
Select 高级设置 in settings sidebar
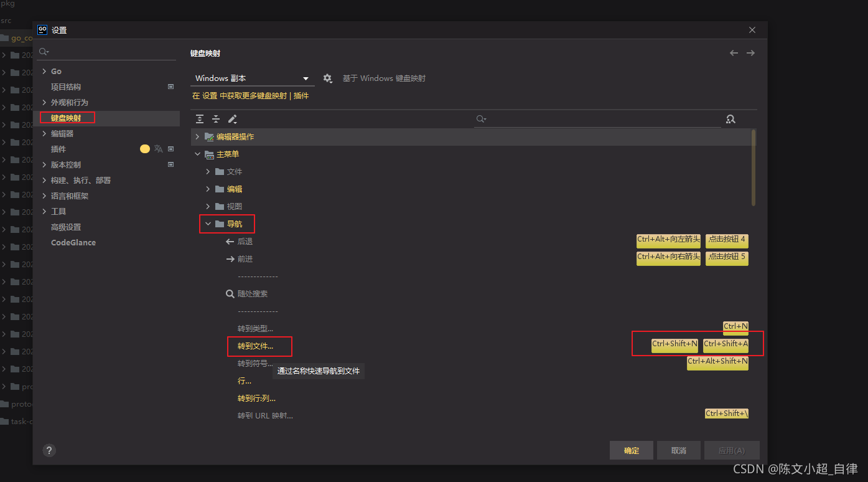(x=108, y=227)
